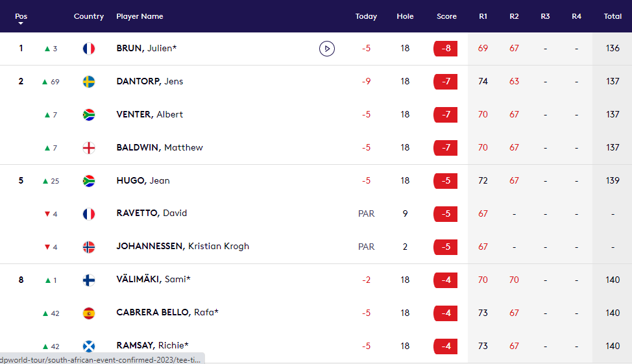The height and width of the screenshot is (364, 632).
Task: Click the Spain flag beside Cabrera Bello
Action: click(89, 313)
